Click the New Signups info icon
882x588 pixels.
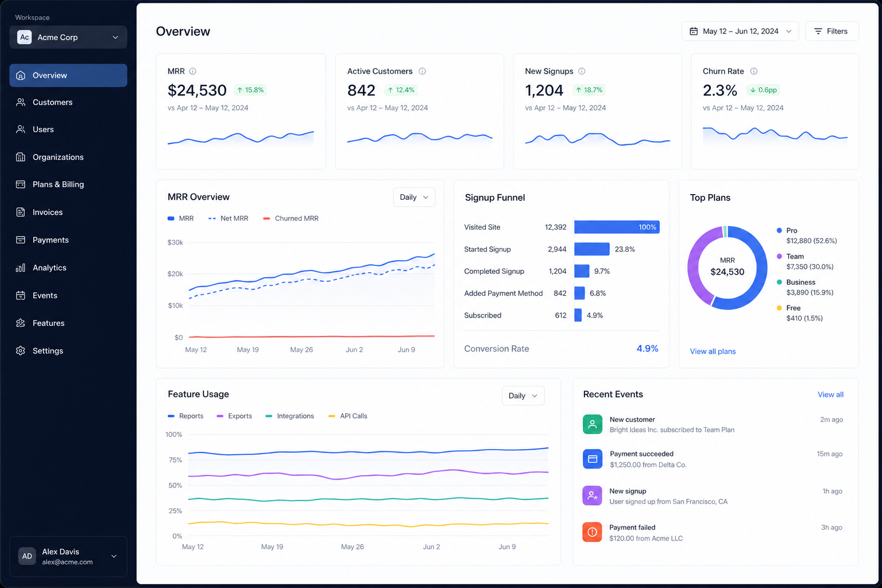pos(582,71)
